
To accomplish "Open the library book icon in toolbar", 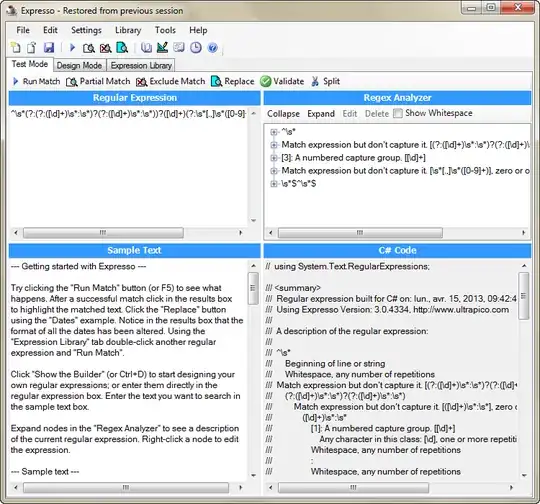I will point(146,48).
